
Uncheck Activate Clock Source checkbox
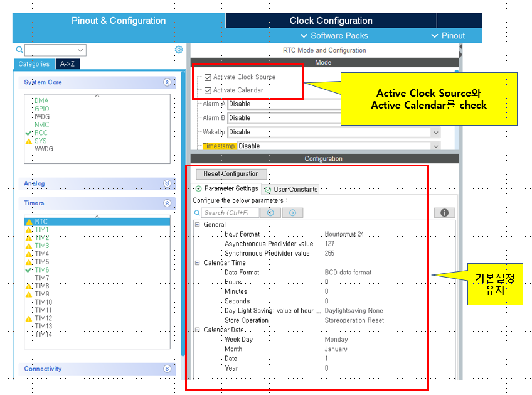tap(208, 77)
